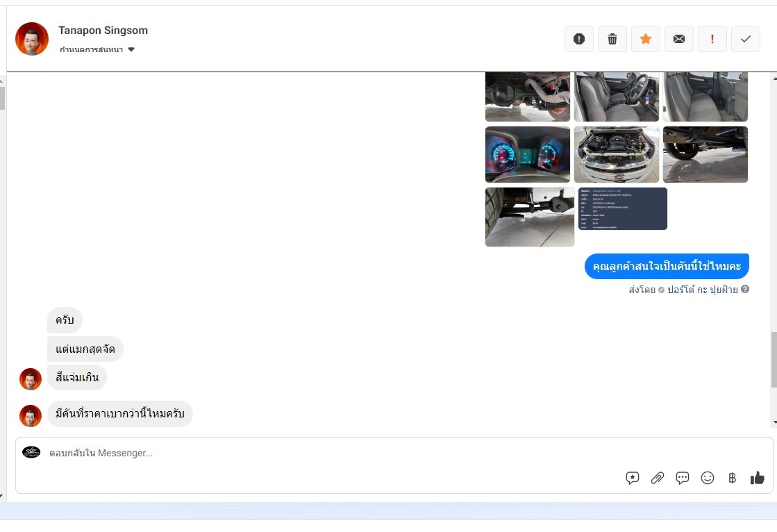The height and width of the screenshot is (532, 777).
Task: Click the page logo in reply box
Action: pos(31,451)
